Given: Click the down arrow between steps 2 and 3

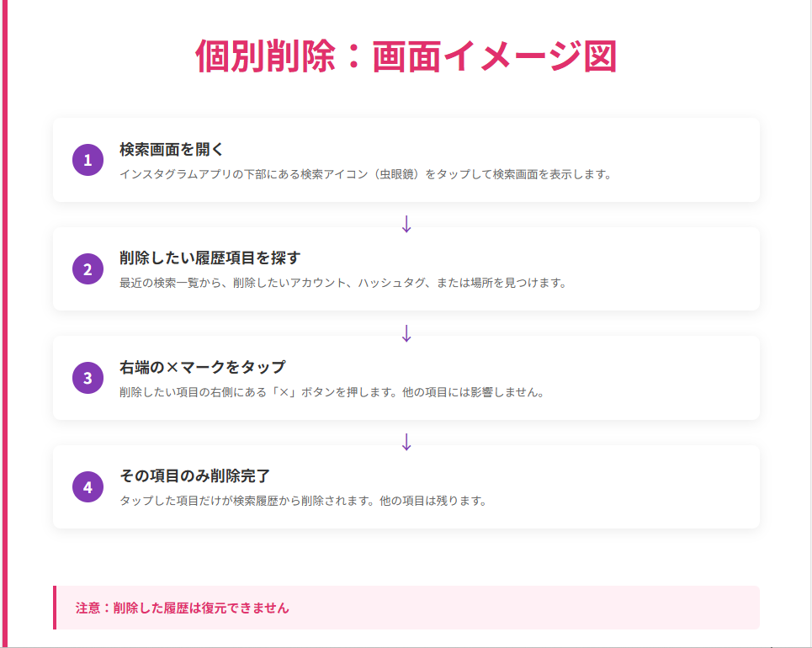Looking at the screenshot, I should (406, 333).
